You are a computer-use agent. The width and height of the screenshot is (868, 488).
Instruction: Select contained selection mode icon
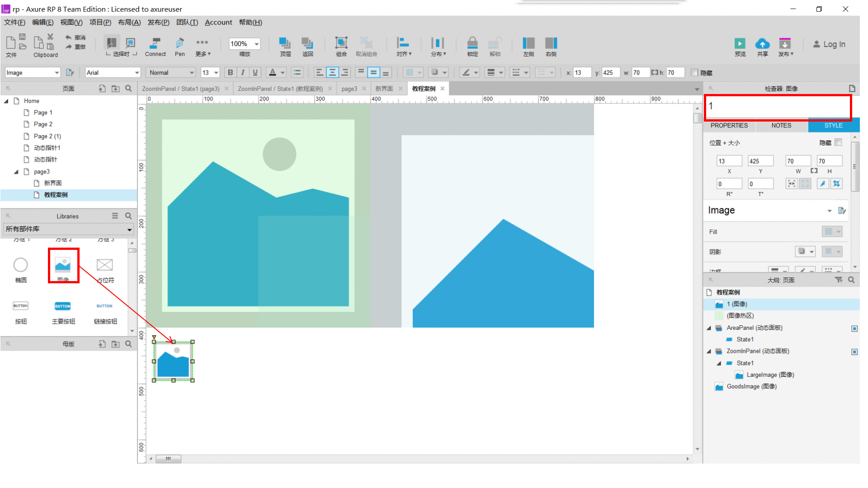[x=131, y=43]
